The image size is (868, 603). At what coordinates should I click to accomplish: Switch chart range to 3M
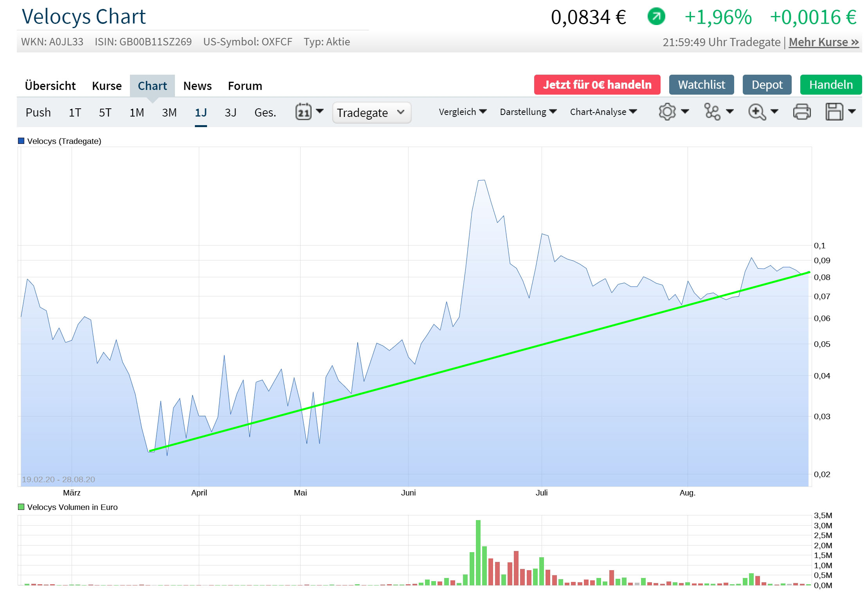(169, 113)
